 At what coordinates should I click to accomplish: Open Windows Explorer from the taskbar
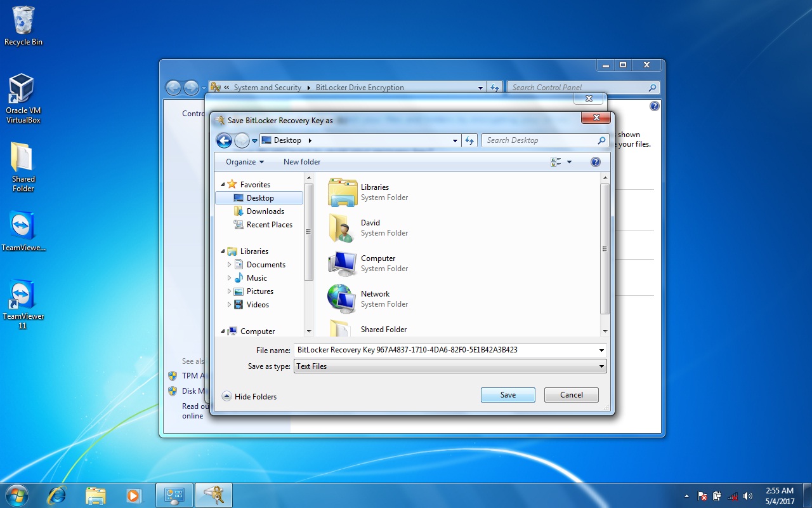coord(95,495)
